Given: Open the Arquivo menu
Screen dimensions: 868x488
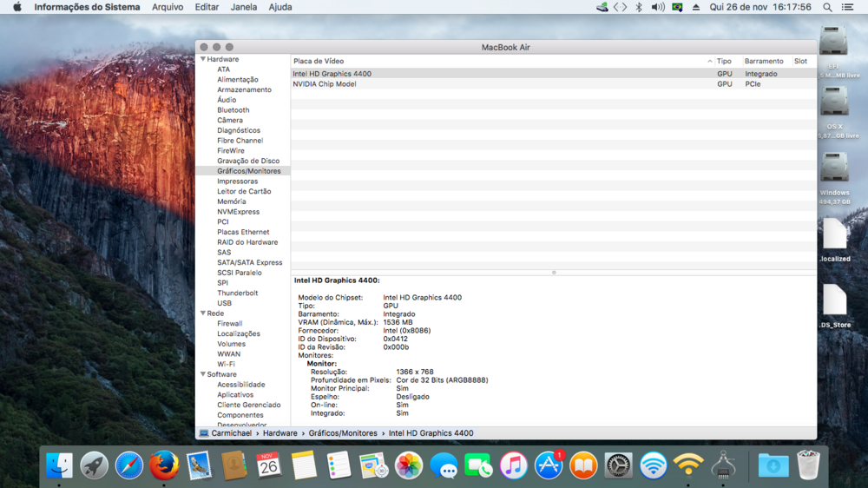Looking at the screenshot, I should [168, 7].
